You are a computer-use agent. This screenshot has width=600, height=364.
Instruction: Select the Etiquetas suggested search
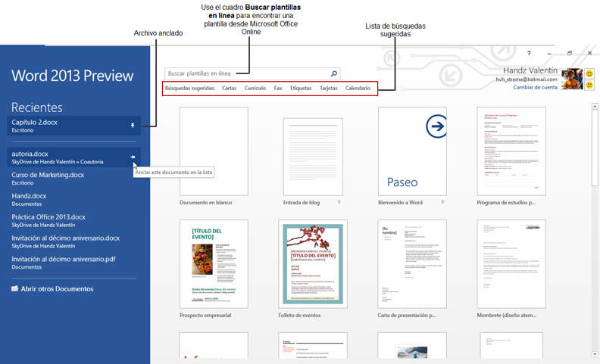click(301, 88)
